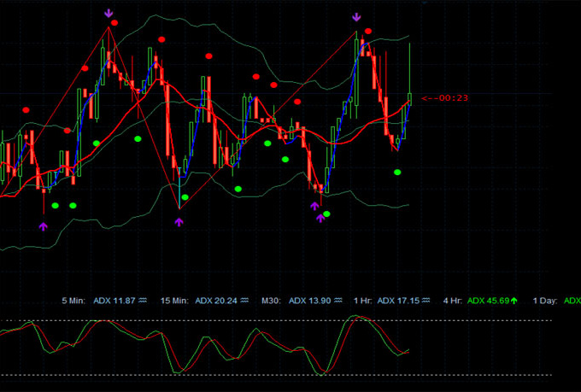Select the '5 Min:' timeframe label
Screen dimensions: 581x392
pos(73,301)
